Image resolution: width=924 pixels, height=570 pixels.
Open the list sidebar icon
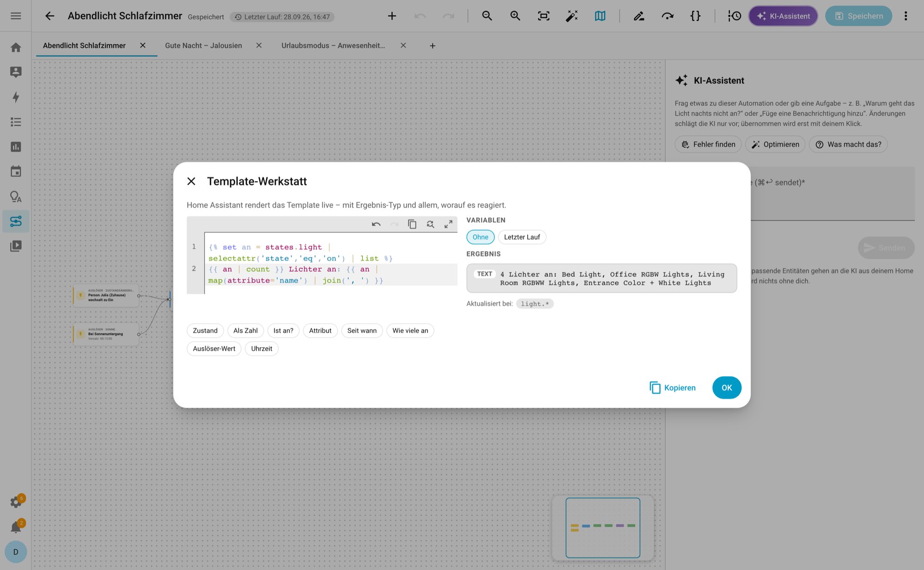16,122
